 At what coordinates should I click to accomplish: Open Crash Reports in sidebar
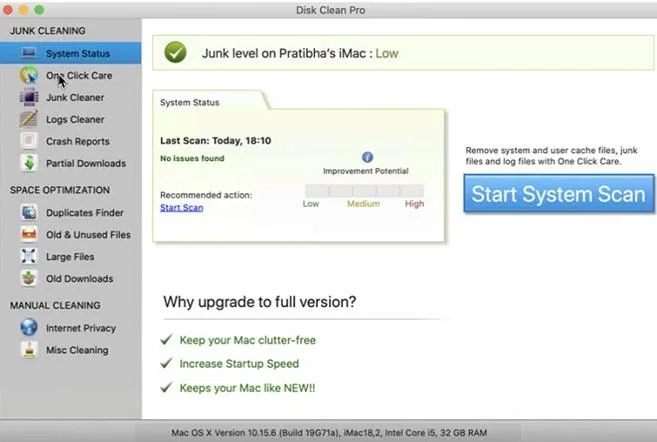[x=70, y=141]
